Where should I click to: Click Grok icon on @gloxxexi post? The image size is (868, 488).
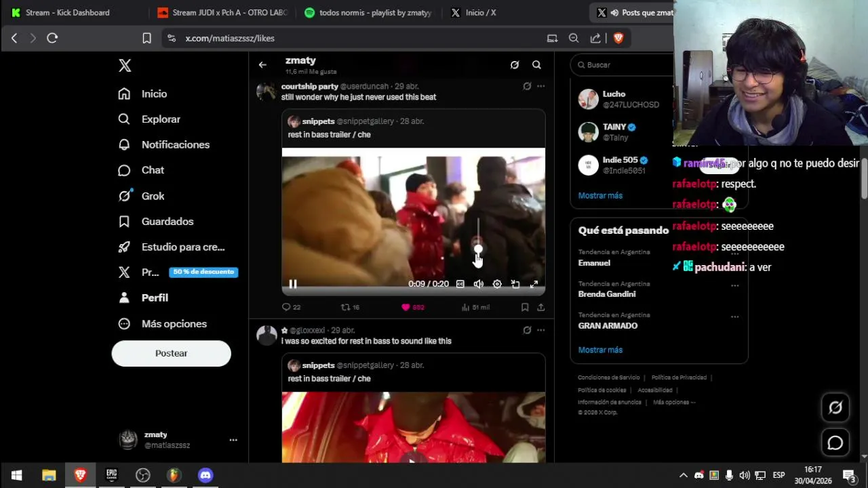point(527,330)
